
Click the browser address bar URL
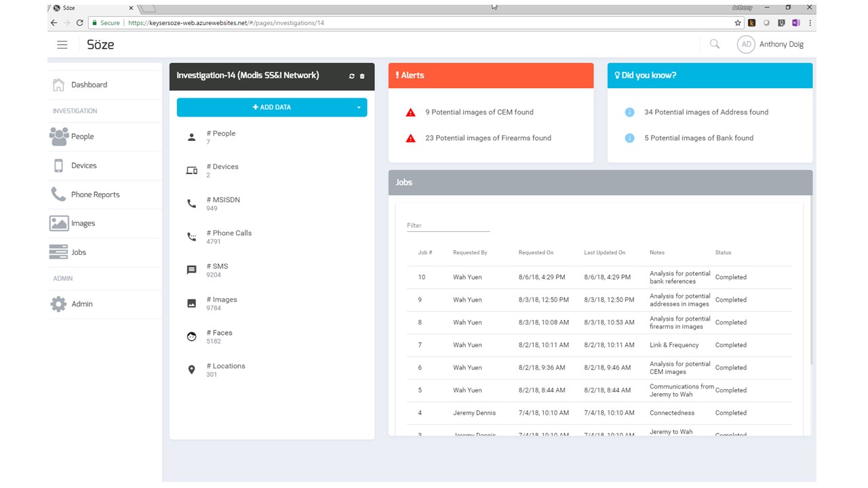(226, 23)
